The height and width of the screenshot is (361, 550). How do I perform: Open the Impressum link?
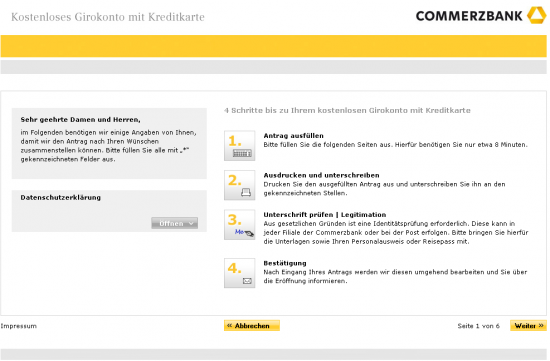point(19,326)
